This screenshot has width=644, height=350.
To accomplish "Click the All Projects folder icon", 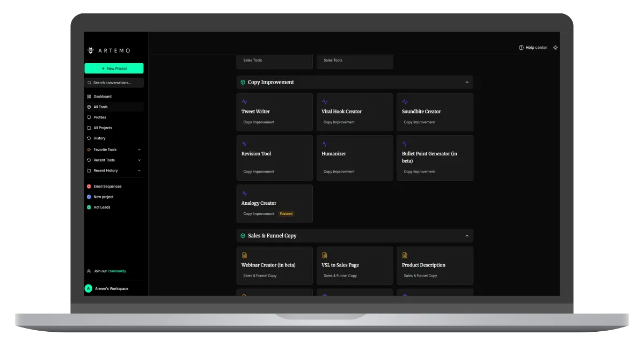I will point(89,128).
